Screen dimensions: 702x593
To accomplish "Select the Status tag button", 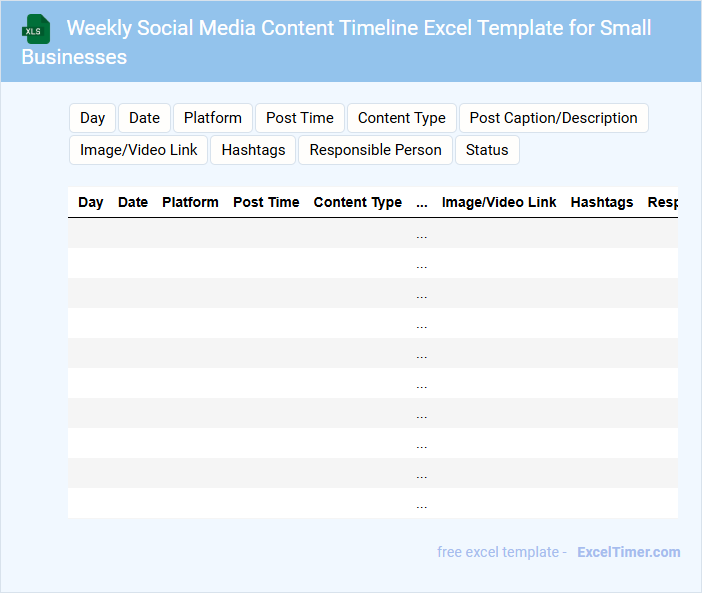I will (487, 150).
